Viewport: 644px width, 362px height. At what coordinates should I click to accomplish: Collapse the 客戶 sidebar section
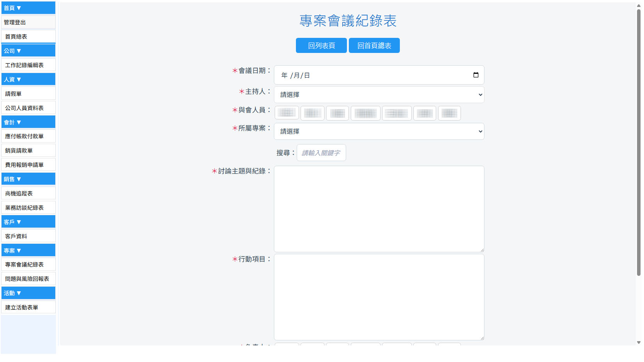28,222
